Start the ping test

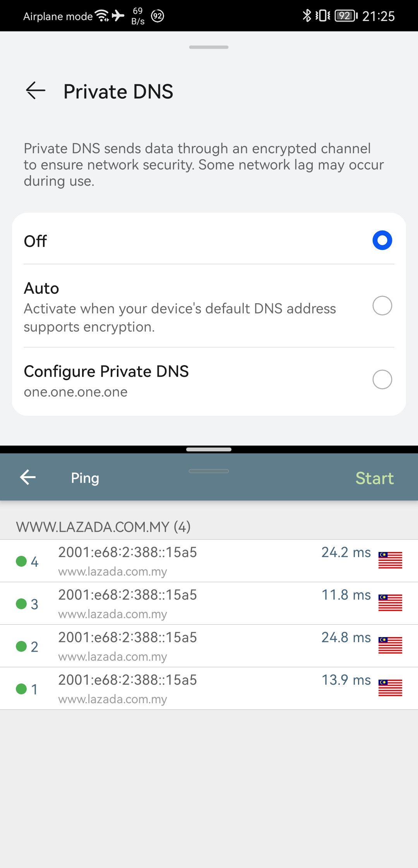tap(374, 478)
